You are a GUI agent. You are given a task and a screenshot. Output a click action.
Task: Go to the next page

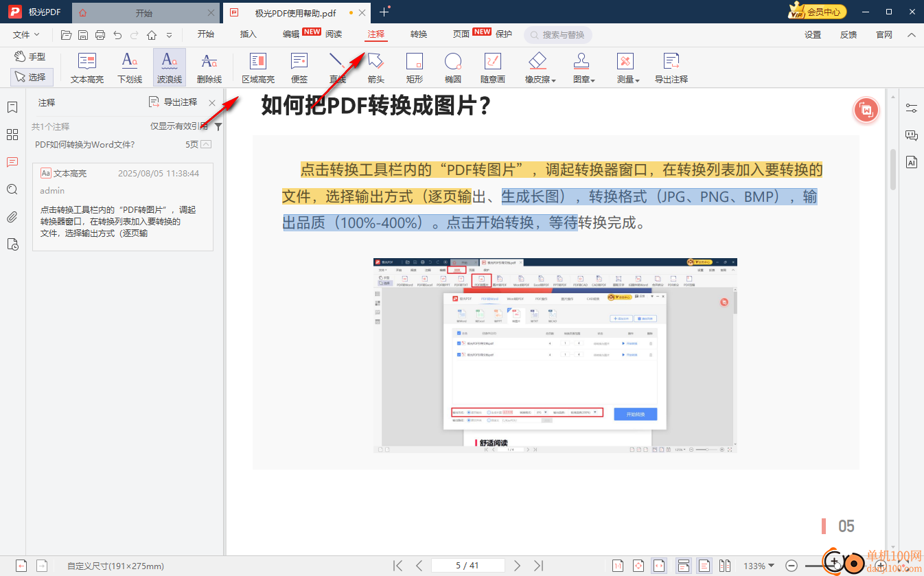(x=518, y=566)
